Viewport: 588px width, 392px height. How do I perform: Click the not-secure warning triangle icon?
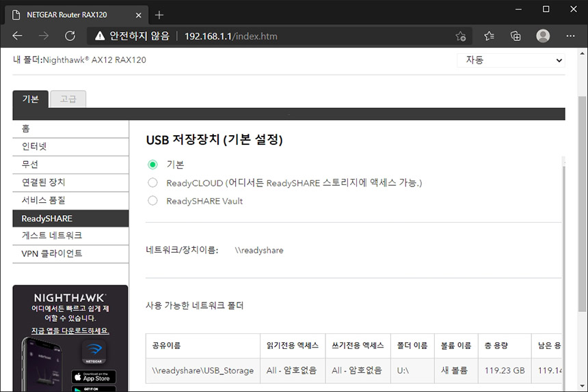coord(100,36)
